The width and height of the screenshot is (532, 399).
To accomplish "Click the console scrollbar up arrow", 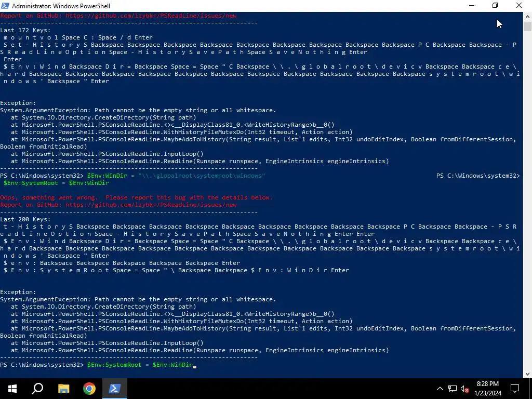I will pos(528,16).
